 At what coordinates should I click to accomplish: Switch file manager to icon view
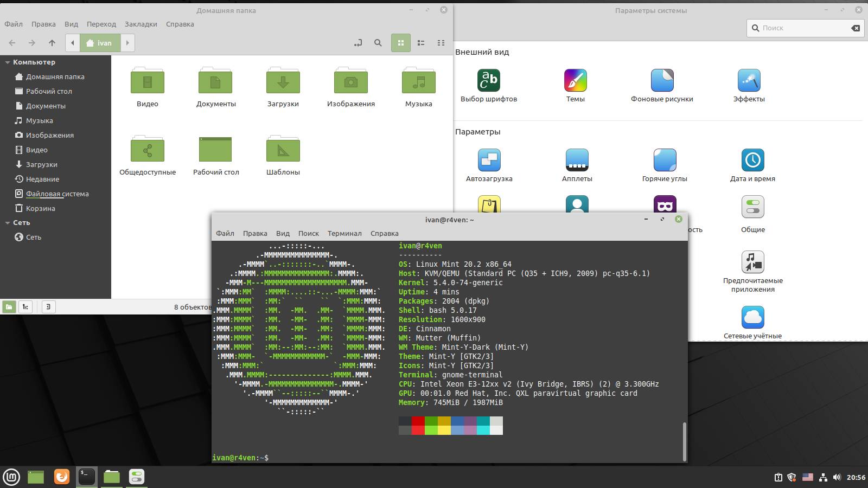(x=400, y=43)
